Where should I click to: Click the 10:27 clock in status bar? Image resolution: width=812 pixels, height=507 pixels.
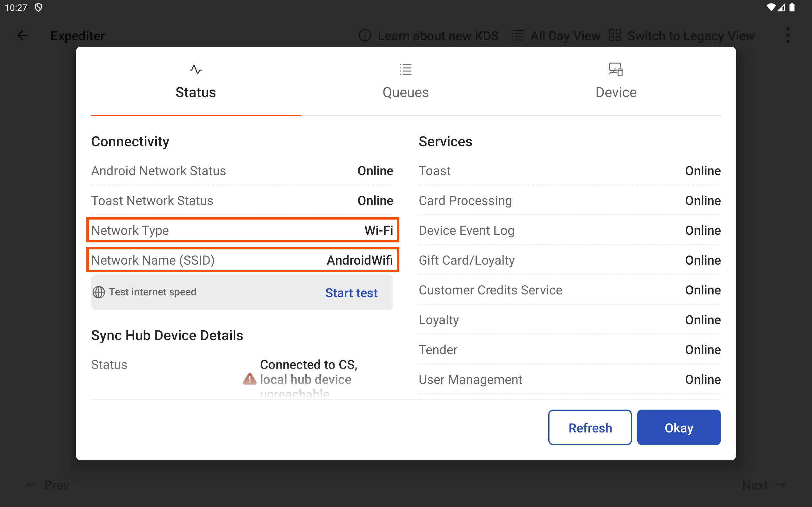click(16, 7)
